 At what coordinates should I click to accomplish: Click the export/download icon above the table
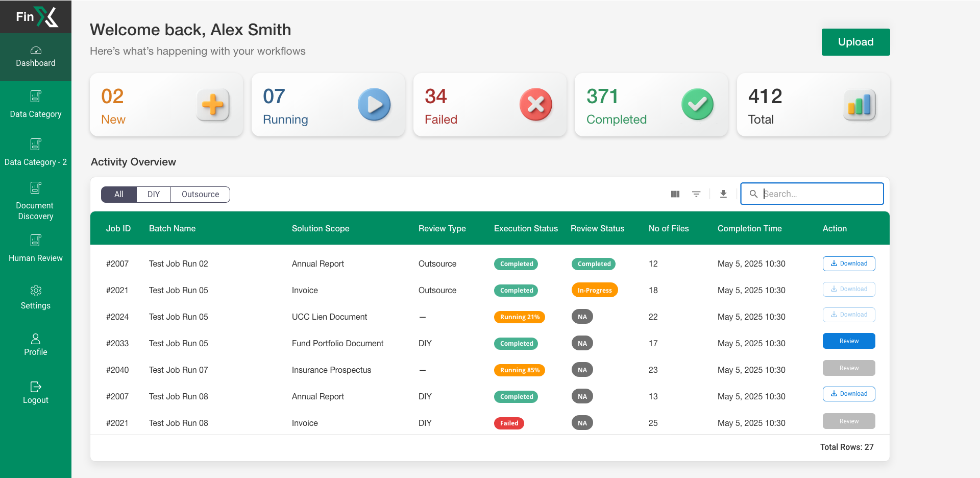tap(723, 194)
